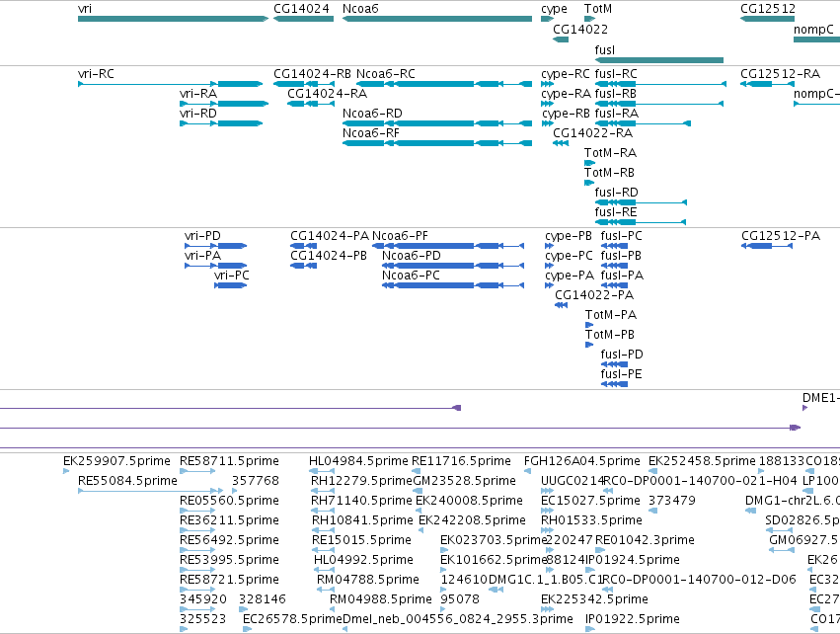Select the HL04984.5prime EST label

pyautogui.click(x=358, y=461)
